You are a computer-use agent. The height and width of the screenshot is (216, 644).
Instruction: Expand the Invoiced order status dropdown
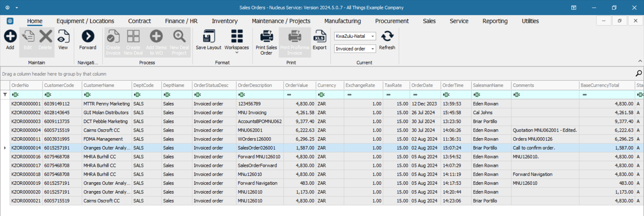[x=372, y=49]
